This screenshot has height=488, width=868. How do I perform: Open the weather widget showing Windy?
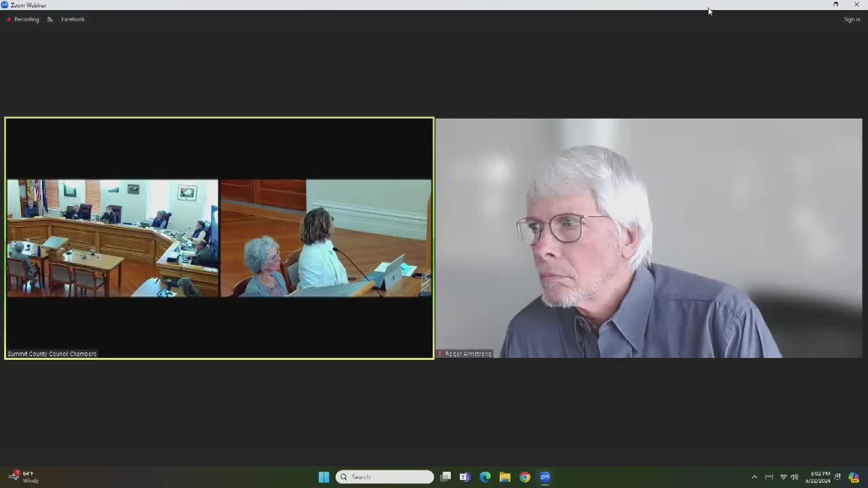(24, 477)
